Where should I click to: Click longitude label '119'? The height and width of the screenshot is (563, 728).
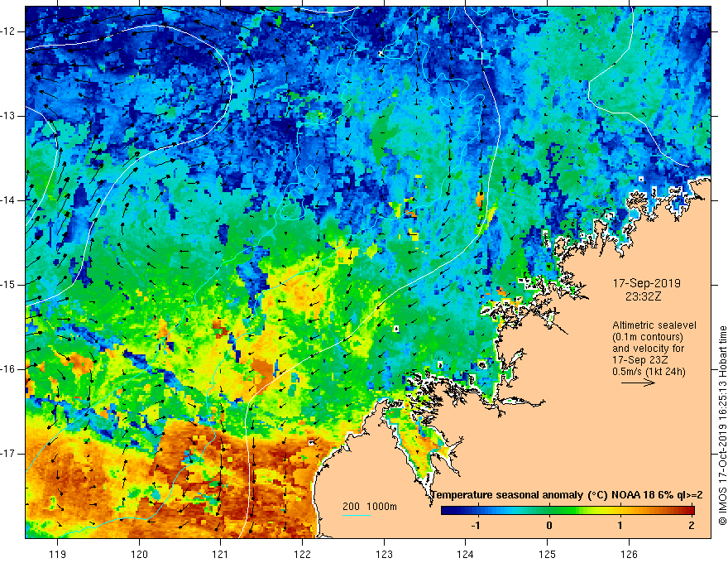pos(58,554)
